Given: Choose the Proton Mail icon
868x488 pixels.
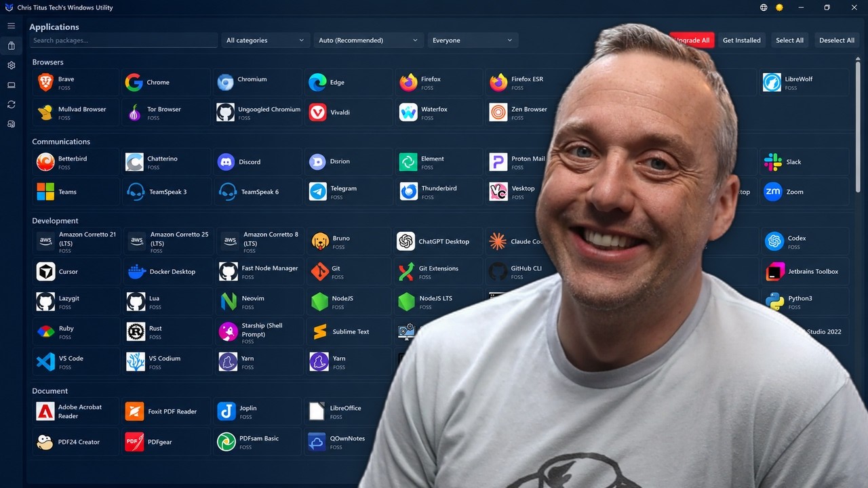Looking at the screenshot, I should click(498, 162).
